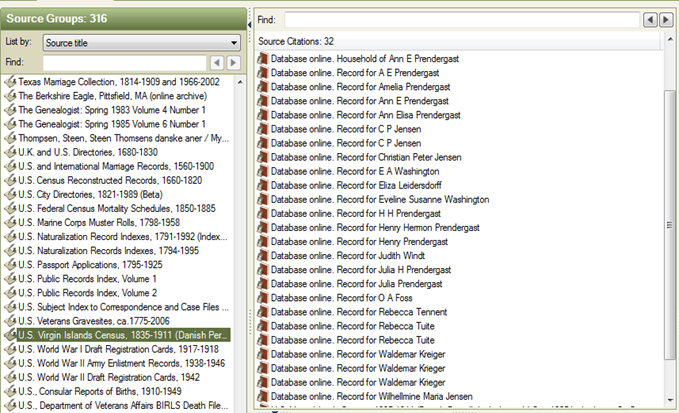Click source icon beside Texas Marriage Collection

(x=10, y=82)
